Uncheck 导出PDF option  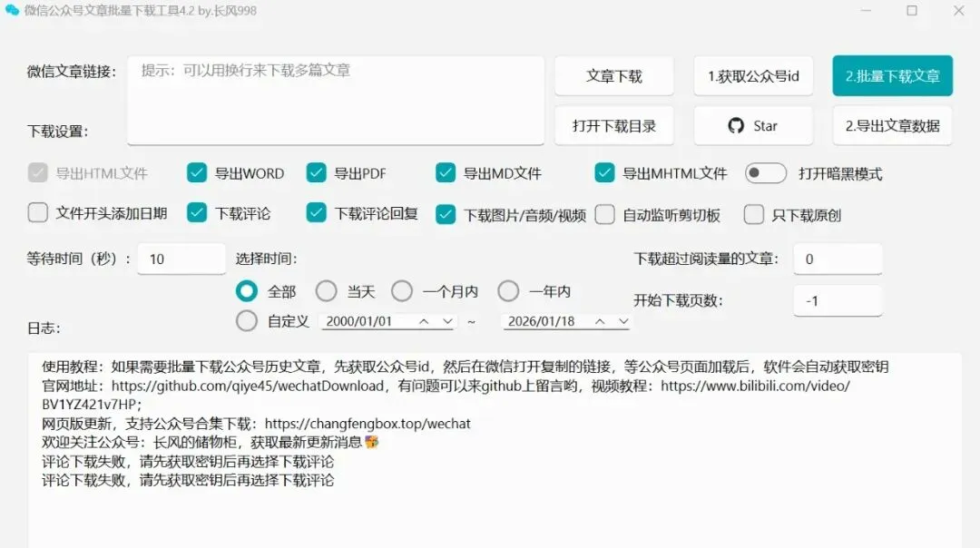click(317, 173)
